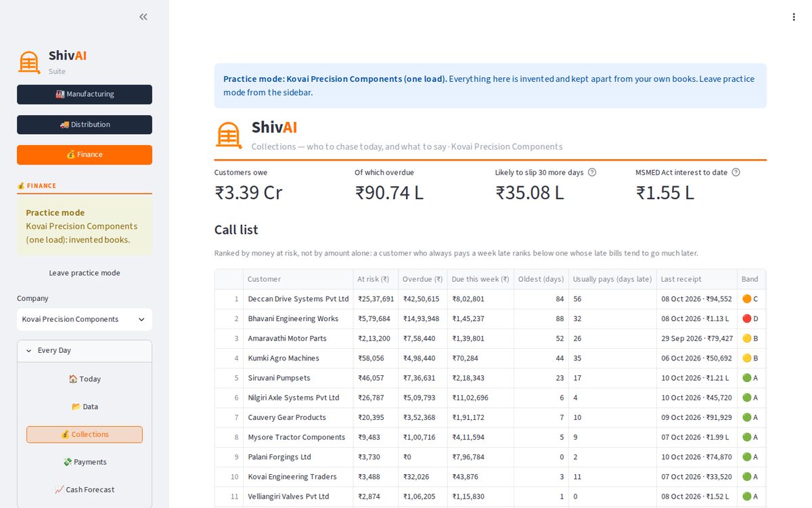Click the ₹14,93,948 overdue amount
This screenshot has height=508, width=812.
[422, 318]
